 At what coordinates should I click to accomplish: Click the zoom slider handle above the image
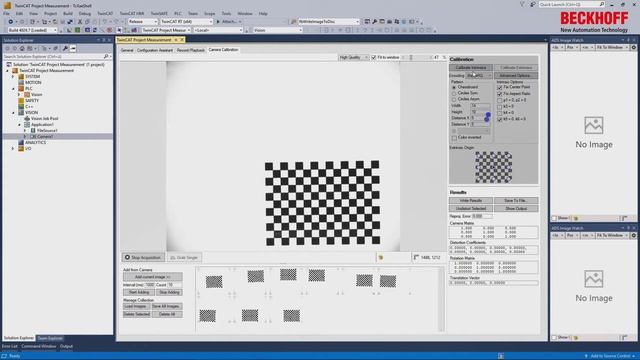411,58
